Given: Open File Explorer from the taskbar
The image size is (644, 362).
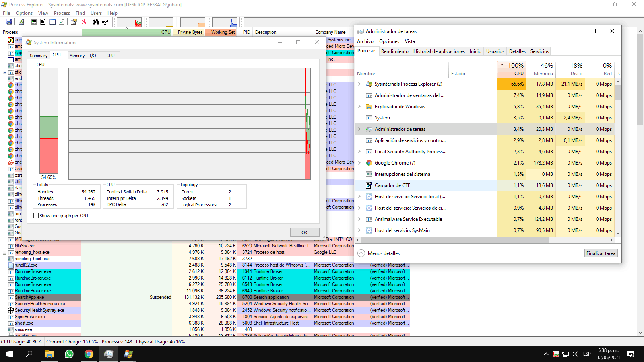Looking at the screenshot, I should point(49,354).
